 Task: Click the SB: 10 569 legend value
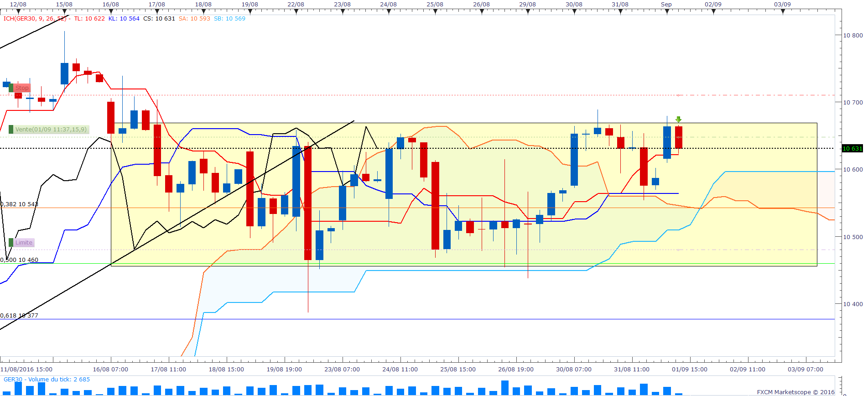[229, 19]
